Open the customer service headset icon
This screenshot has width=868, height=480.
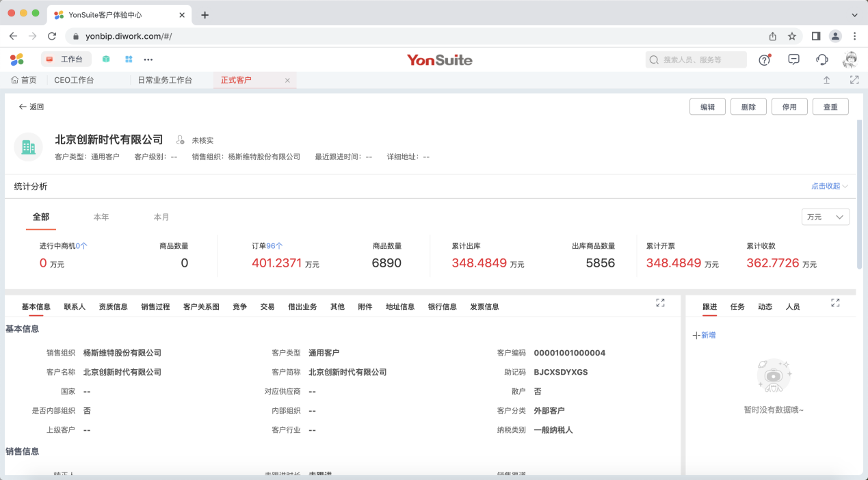(x=822, y=59)
